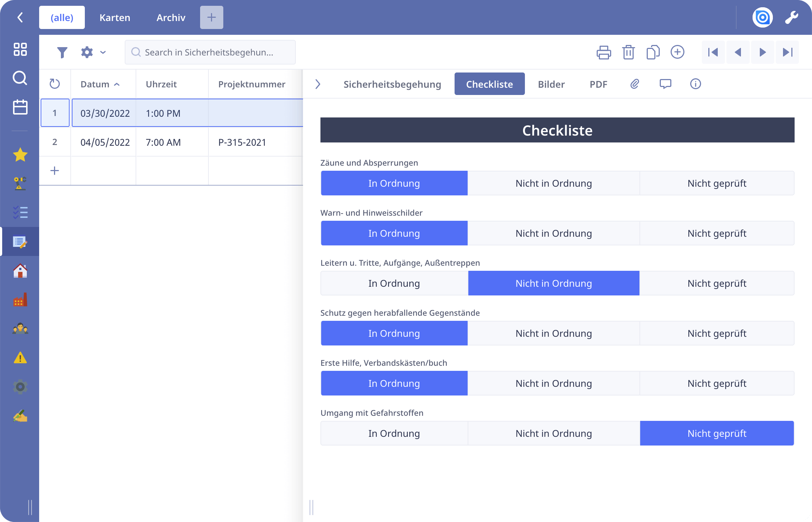Open the people group icon in sidebar
This screenshot has width=812, height=522.
(20, 329)
